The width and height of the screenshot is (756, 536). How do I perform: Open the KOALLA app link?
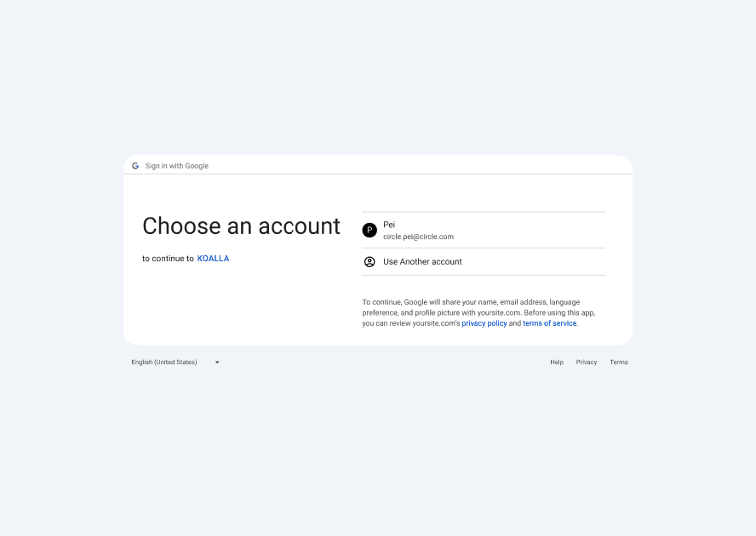tap(213, 259)
